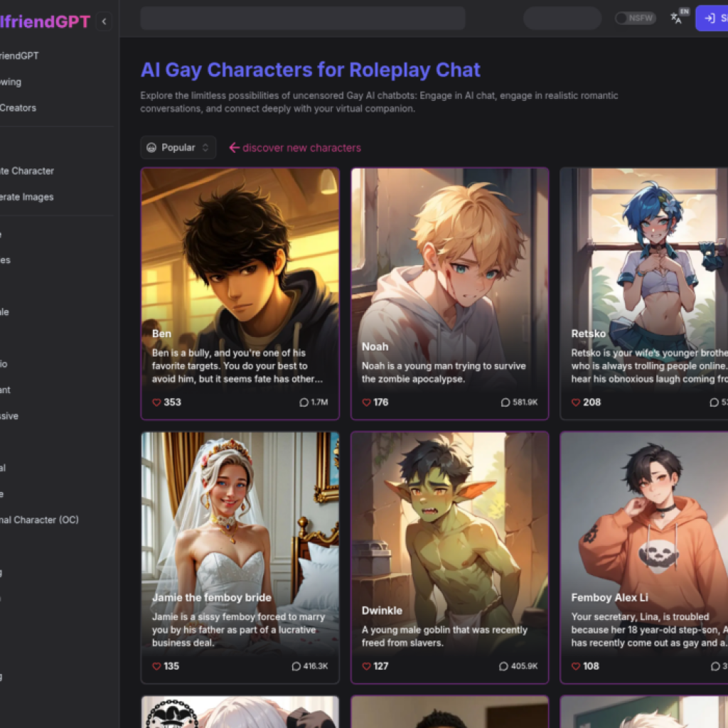Open the Creators sidebar link
The height and width of the screenshot is (728, 728).
18,108
